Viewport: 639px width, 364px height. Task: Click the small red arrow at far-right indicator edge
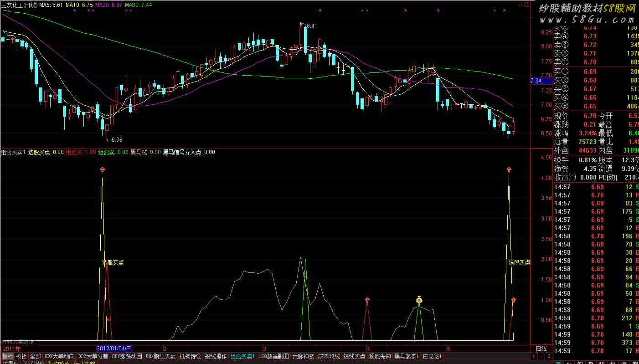[x=514, y=299]
